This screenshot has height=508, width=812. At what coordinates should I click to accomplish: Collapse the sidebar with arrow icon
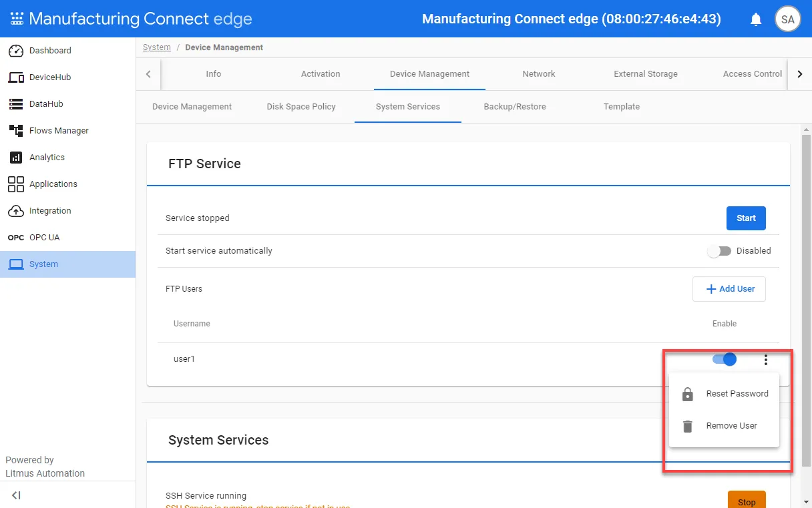17,495
